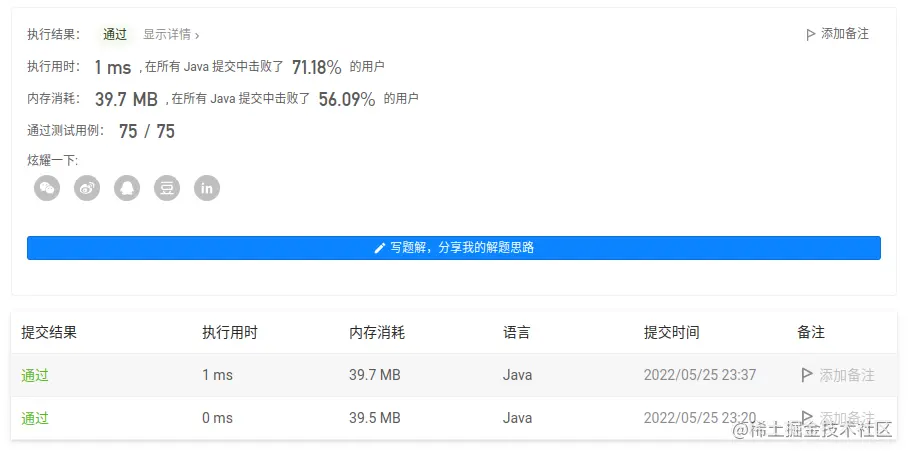Select the 提交时间 column header

click(672, 332)
